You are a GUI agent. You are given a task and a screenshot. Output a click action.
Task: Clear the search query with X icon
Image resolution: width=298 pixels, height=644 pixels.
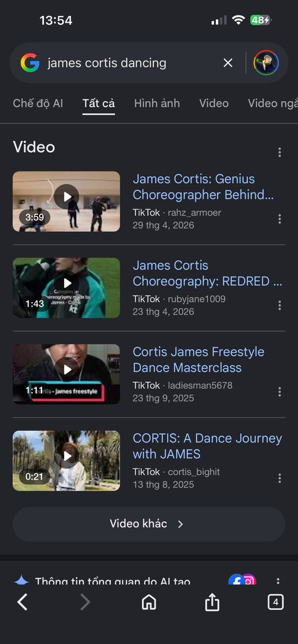[x=228, y=63]
